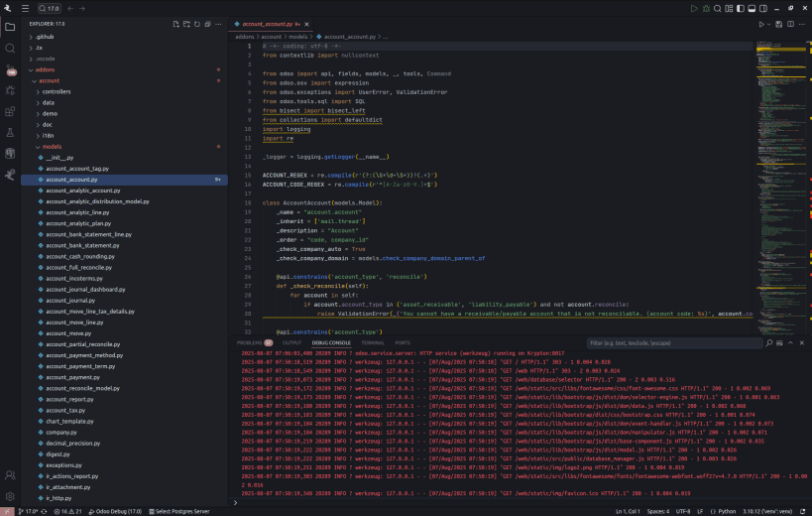
Task: Expand the .github folder
Action: point(124,37)
